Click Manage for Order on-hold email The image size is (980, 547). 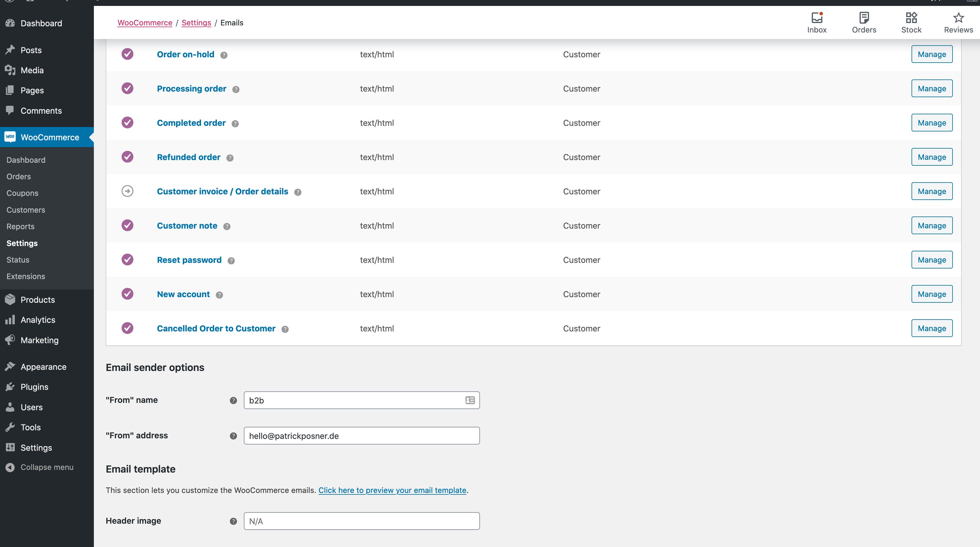[932, 54]
